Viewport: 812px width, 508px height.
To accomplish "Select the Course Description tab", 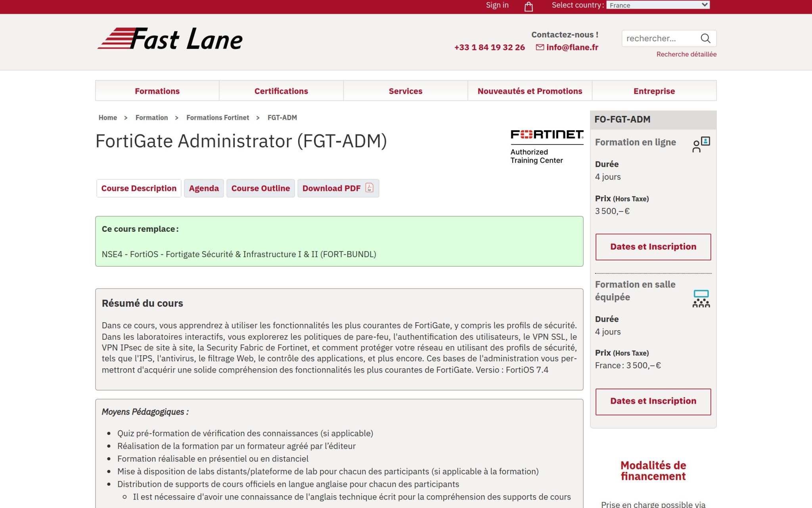I will click(x=139, y=188).
